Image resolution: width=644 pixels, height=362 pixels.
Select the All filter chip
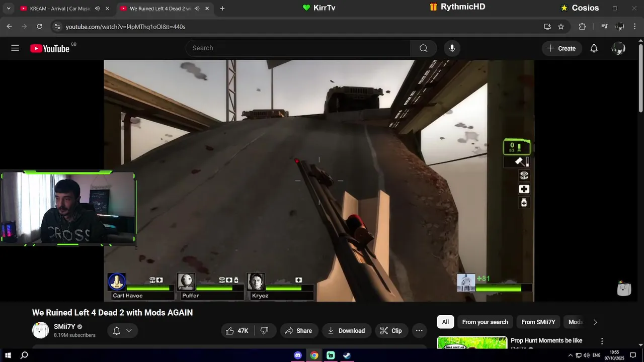pos(445,322)
